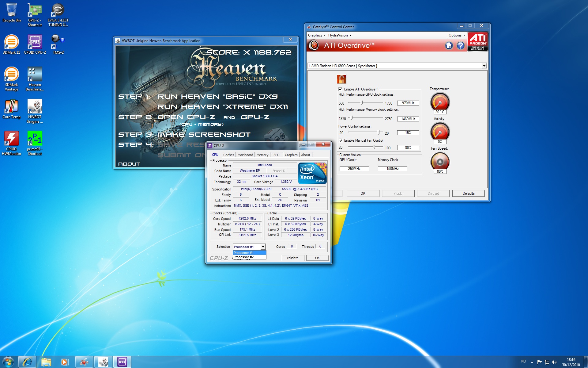The height and width of the screenshot is (368, 588).
Task: Open the Recycle Bin desktop icon
Action: [x=12, y=13]
